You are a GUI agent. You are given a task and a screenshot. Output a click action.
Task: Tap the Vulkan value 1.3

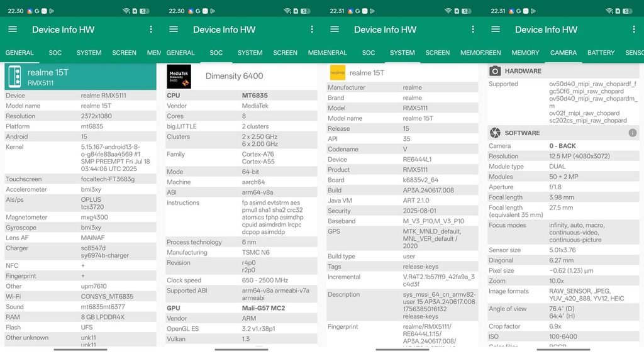coord(246,339)
